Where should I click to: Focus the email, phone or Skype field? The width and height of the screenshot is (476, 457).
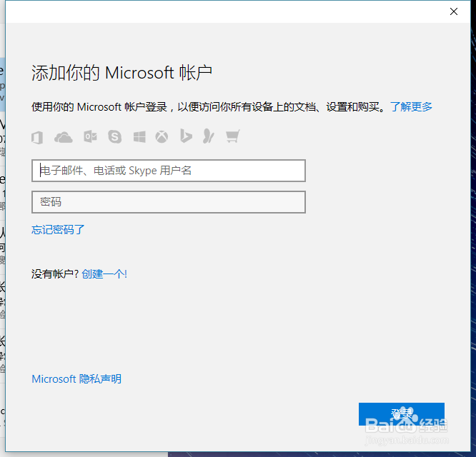coord(169,171)
